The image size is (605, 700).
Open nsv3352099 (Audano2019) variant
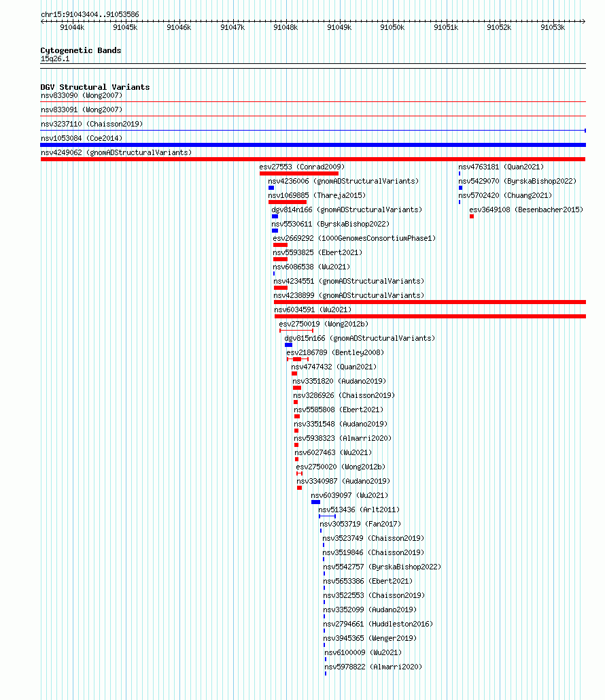click(x=370, y=610)
